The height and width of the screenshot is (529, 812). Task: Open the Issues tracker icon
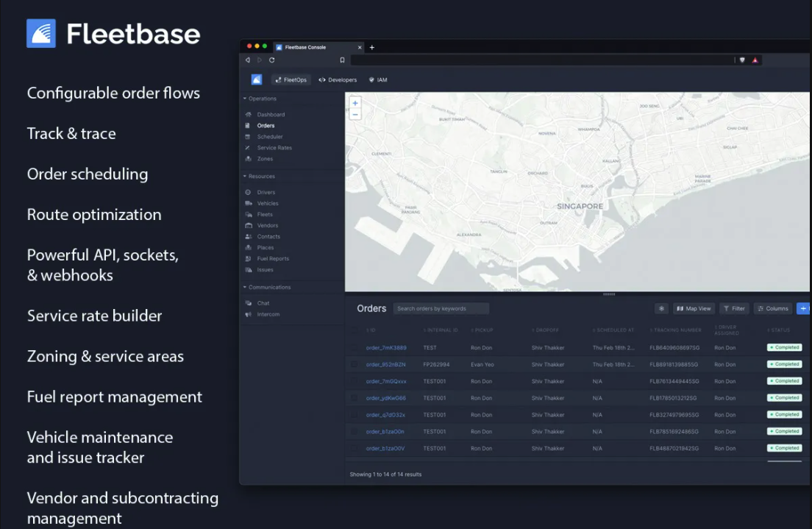(x=248, y=269)
